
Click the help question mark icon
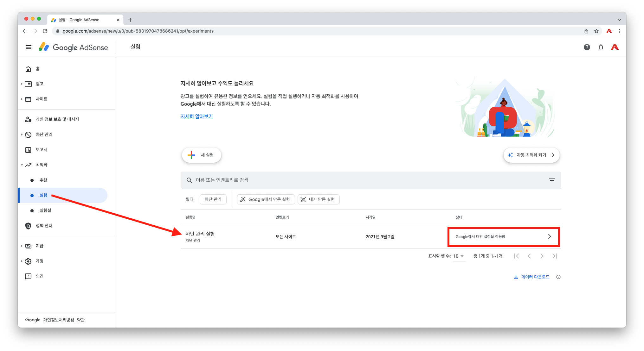(587, 47)
